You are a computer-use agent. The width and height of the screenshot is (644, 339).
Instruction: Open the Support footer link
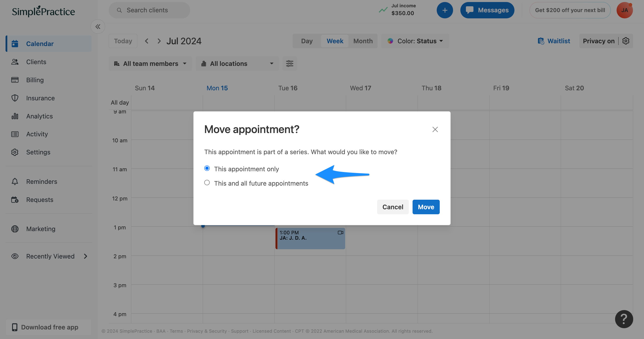click(x=239, y=331)
